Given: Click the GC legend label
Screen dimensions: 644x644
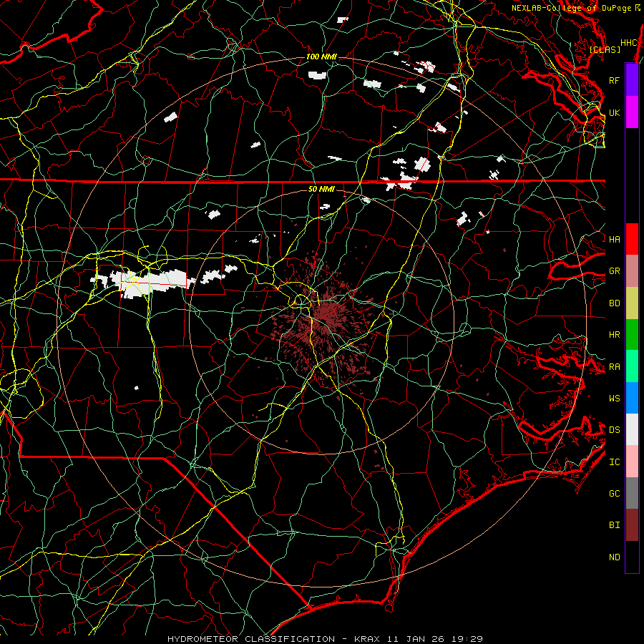Looking at the screenshot, I should (614, 494).
